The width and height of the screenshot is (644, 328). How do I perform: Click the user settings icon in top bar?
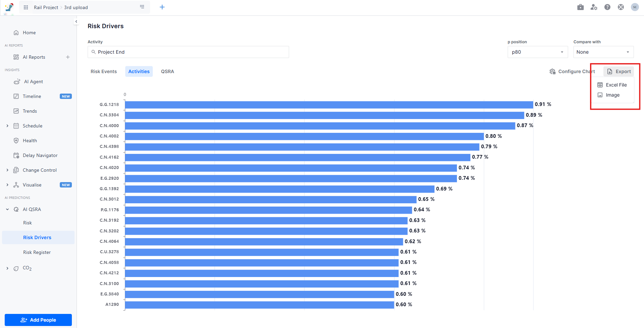click(x=594, y=7)
